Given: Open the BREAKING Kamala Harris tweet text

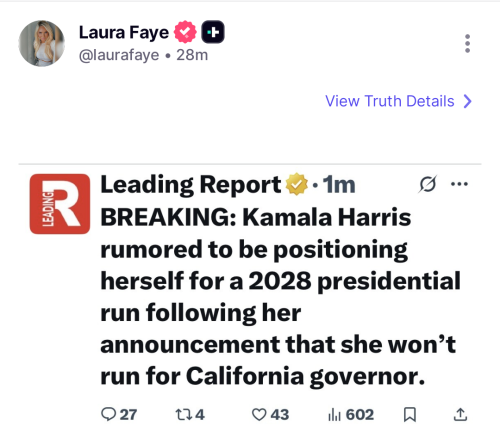Looking at the screenshot, I should (x=280, y=297).
